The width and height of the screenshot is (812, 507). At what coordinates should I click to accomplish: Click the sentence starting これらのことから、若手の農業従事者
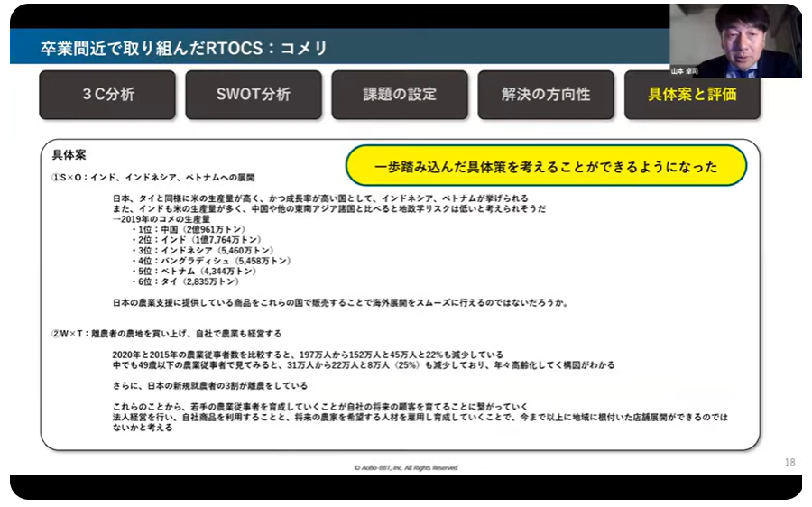pyautogui.click(x=320, y=407)
